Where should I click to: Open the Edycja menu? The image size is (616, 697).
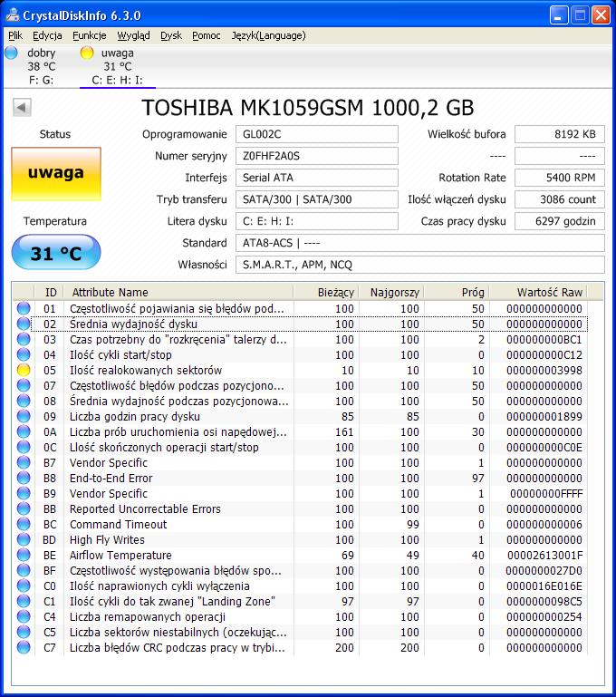tap(47, 35)
